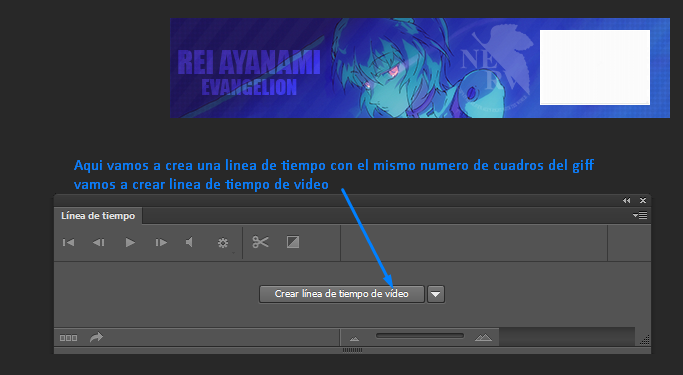Screen dimensions: 683x375
Task: Mute the timeline audio playback
Action: [189, 242]
